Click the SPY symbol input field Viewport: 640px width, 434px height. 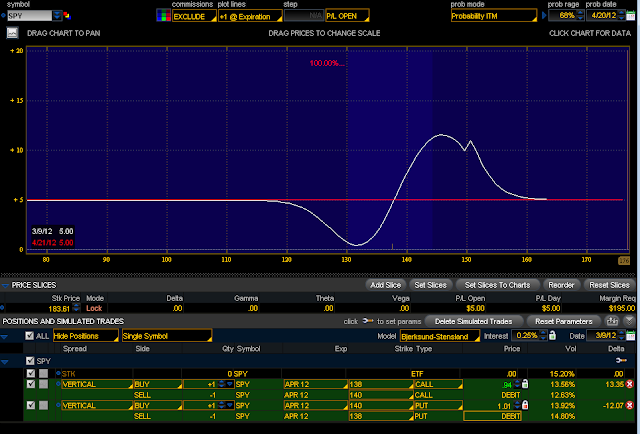[x=29, y=16]
